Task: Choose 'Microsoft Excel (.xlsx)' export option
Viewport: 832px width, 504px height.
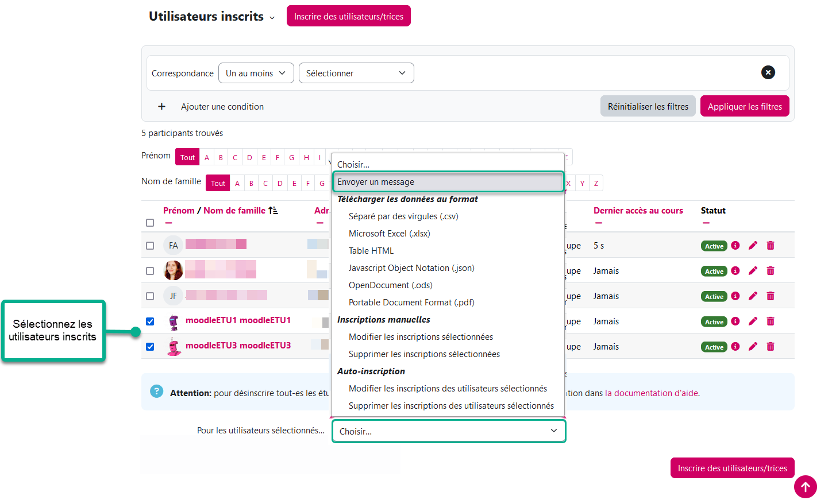Action: pyautogui.click(x=389, y=234)
